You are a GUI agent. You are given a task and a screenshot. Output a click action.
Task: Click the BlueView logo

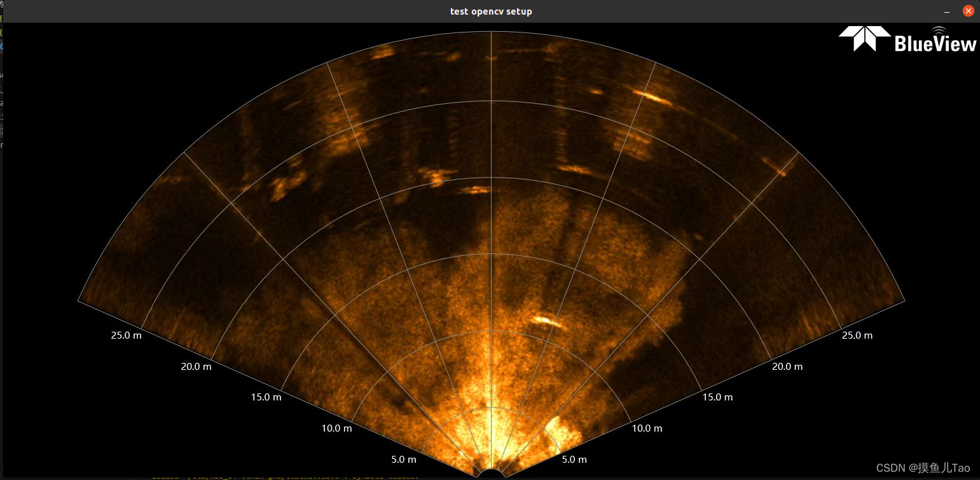pos(908,39)
